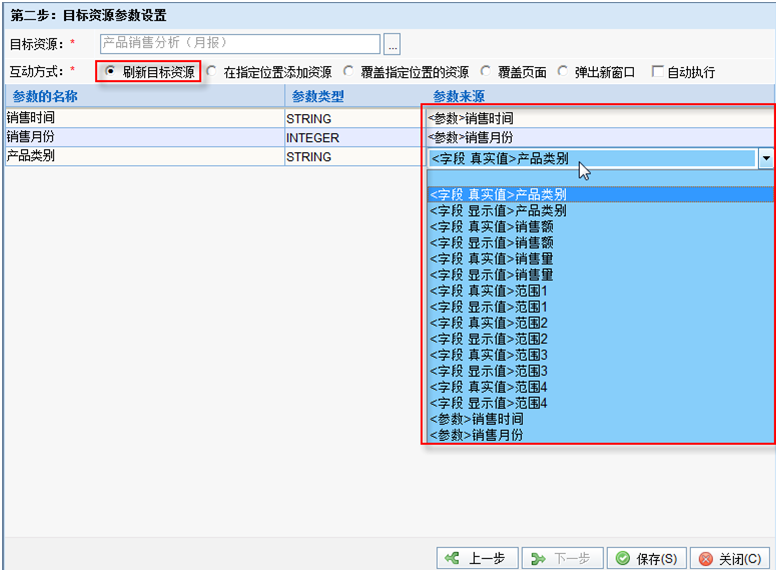This screenshot has height=572, width=778.
Task: Select the 产品类别 parameter name cell
Action: pos(144,156)
